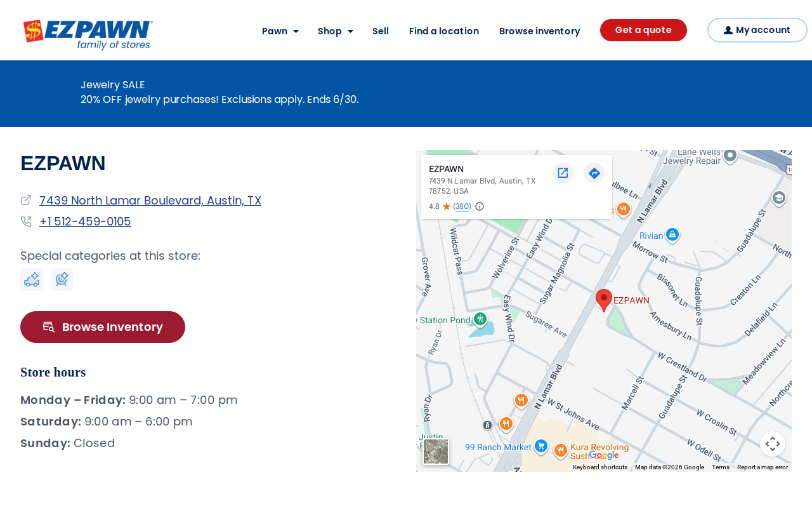Image resolution: width=812 pixels, height=508 pixels.
Task: Open rating info icon beside 380 reviews
Action: (480, 206)
